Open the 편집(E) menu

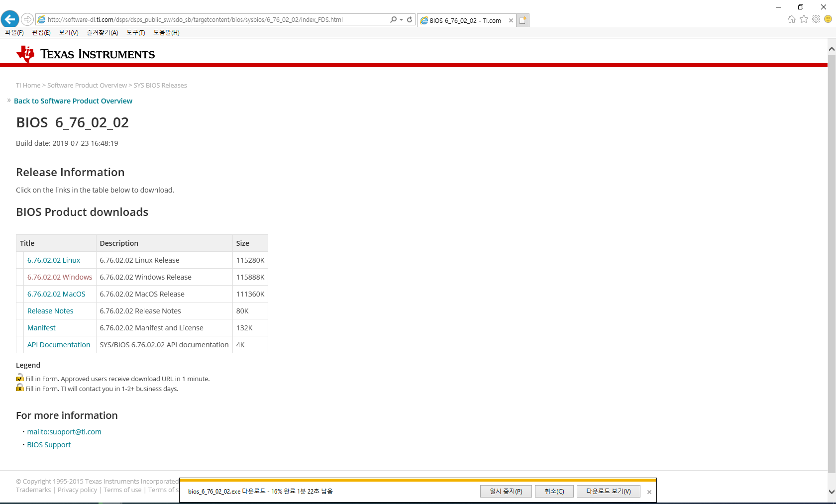41,32
